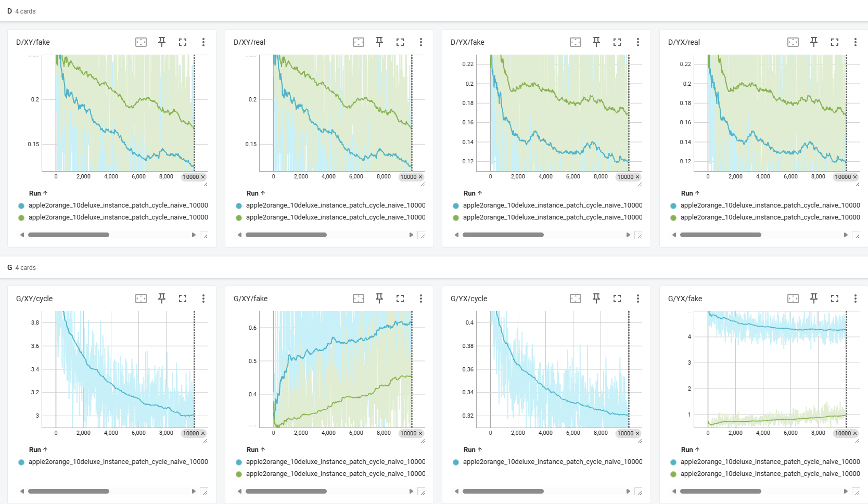Click the green run color dot in D/XY/real legend
Screen dimensions: 868x504
click(x=239, y=218)
